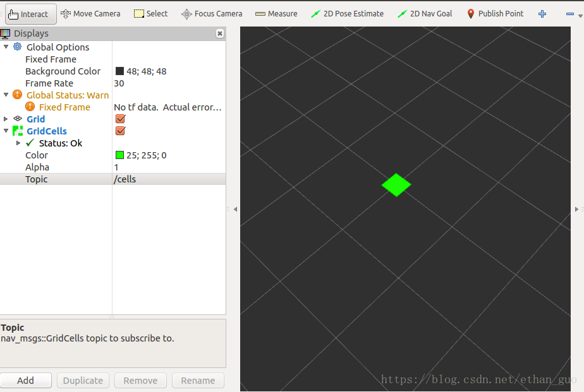
Task: Click the Grid display icon
Action: tap(18, 119)
